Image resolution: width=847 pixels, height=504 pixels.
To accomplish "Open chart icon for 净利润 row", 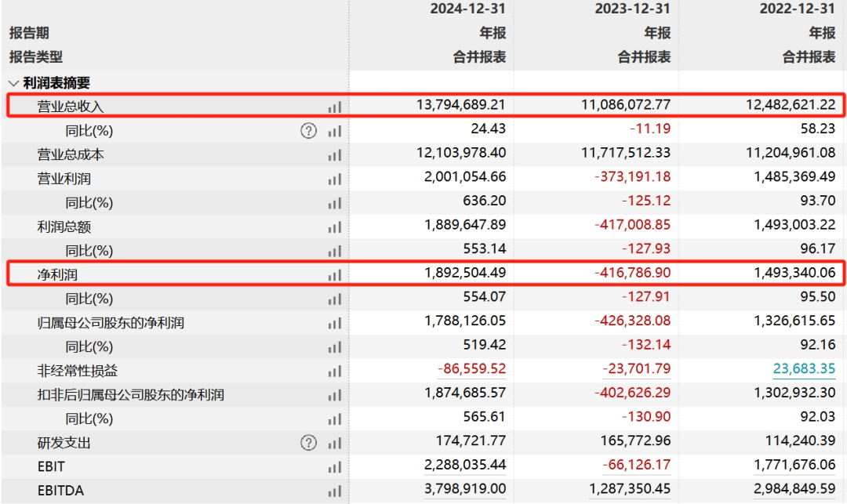I will tap(335, 275).
